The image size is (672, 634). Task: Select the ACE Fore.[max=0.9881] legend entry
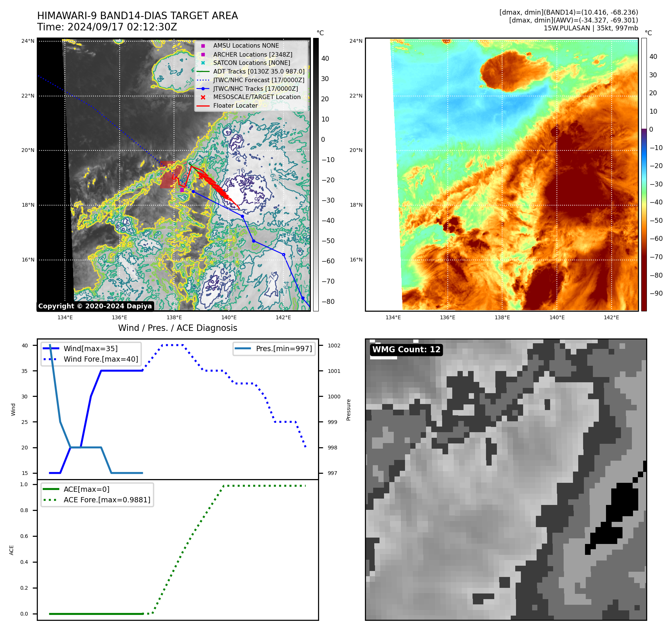click(x=106, y=500)
